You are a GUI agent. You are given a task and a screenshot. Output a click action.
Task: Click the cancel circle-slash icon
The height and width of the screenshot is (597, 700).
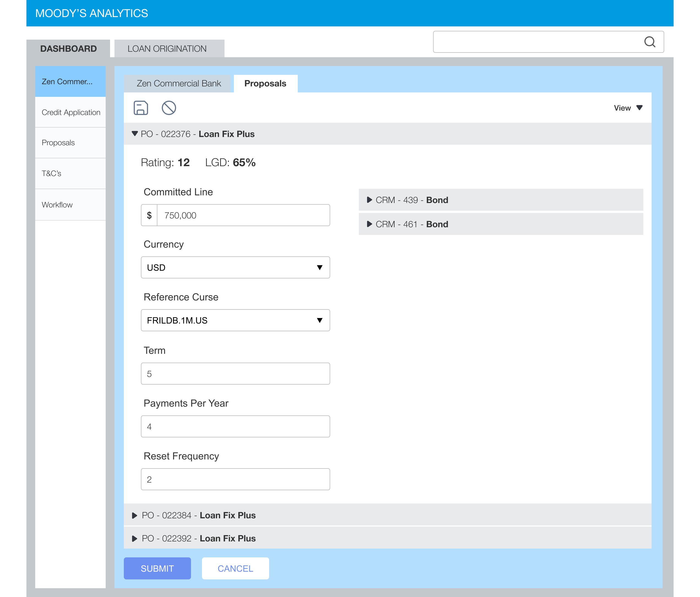point(169,108)
